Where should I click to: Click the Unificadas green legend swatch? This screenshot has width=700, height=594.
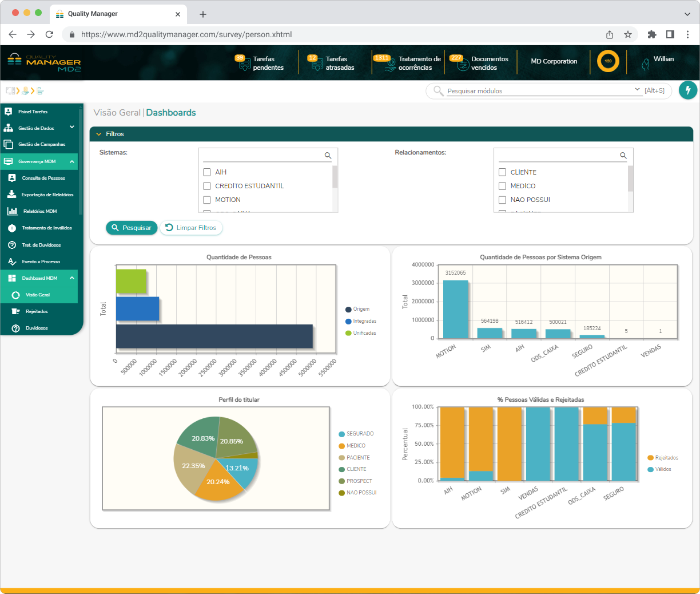click(x=348, y=333)
